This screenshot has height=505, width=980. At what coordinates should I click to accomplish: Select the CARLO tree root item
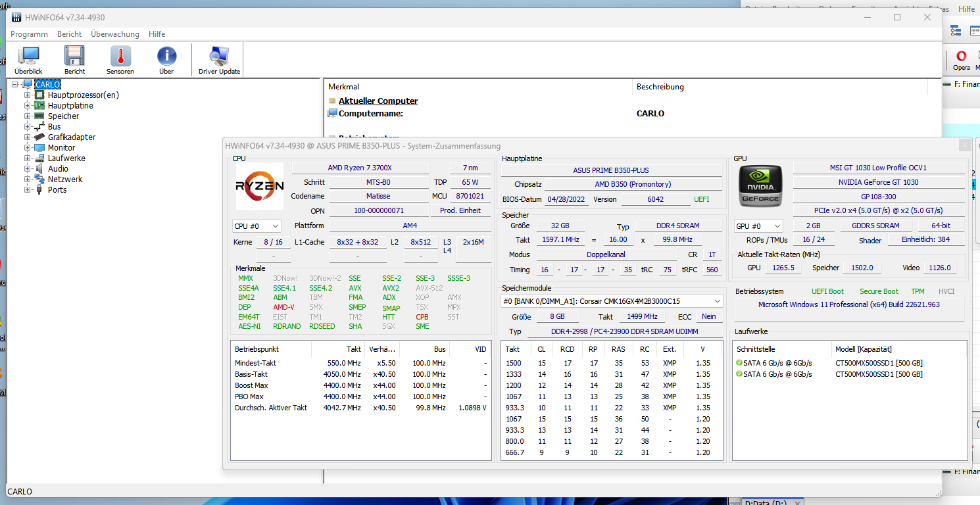click(x=48, y=85)
